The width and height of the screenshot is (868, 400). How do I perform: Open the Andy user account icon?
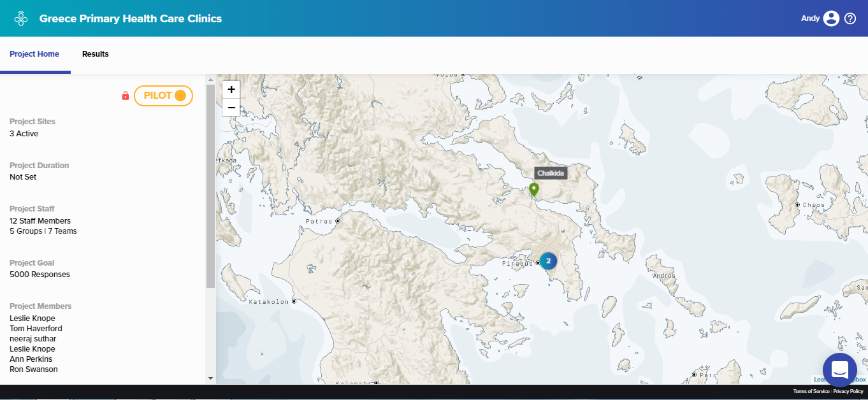(x=831, y=18)
